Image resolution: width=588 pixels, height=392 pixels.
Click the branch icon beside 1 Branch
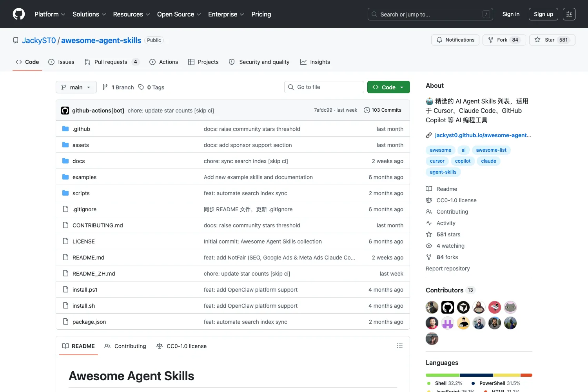[105, 87]
